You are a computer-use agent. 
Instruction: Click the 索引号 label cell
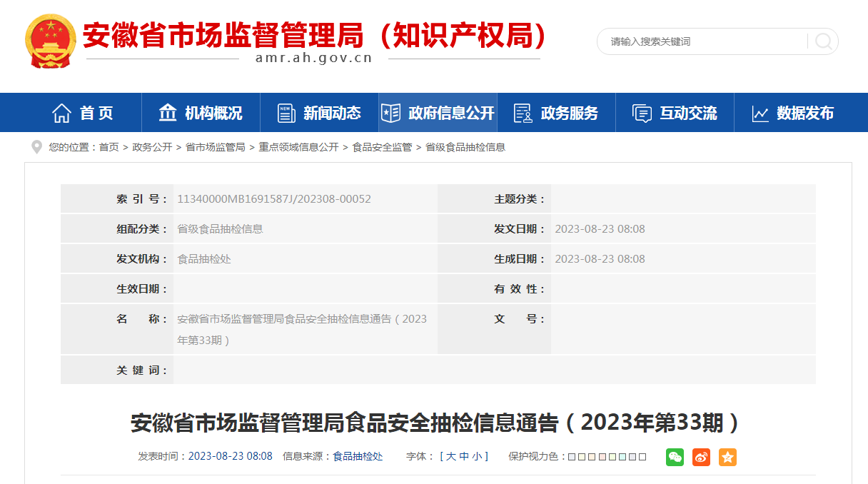(117, 199)
